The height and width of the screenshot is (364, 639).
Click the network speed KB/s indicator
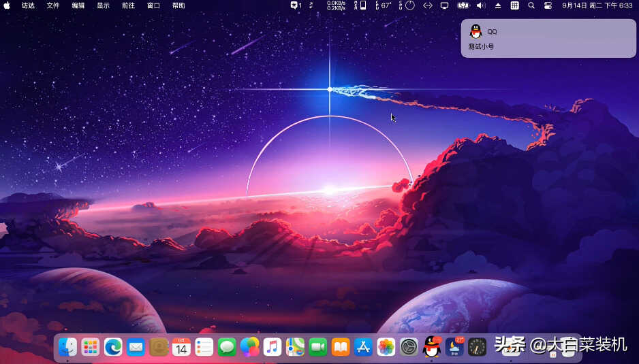click(337, 5)
